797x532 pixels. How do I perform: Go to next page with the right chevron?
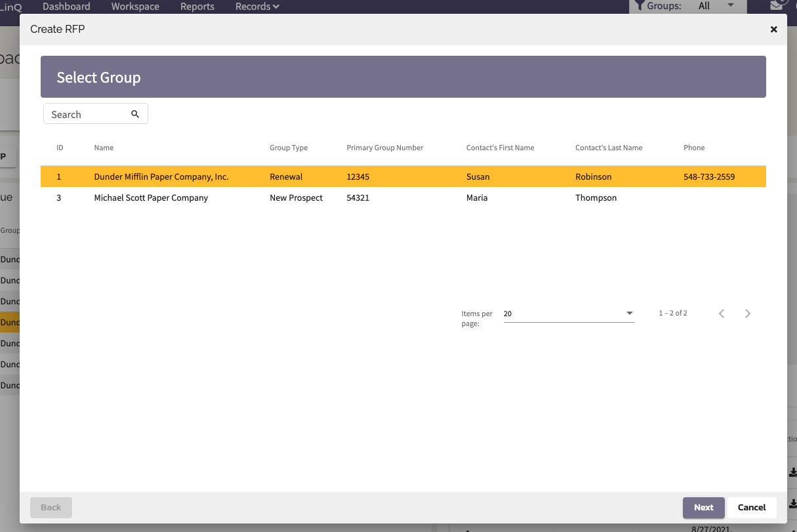click(x=748, y=313)
